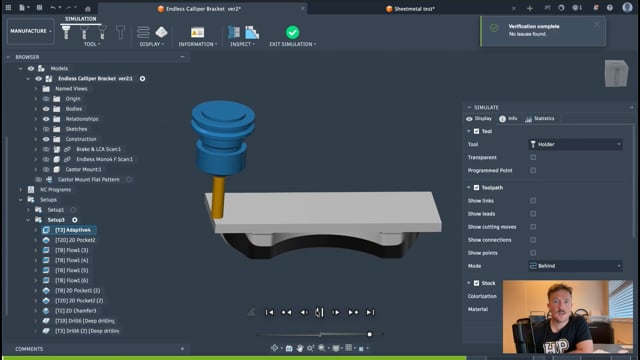Go to previous operation
Viewport: 640px width, 360px height.
[x=287, y=312]
